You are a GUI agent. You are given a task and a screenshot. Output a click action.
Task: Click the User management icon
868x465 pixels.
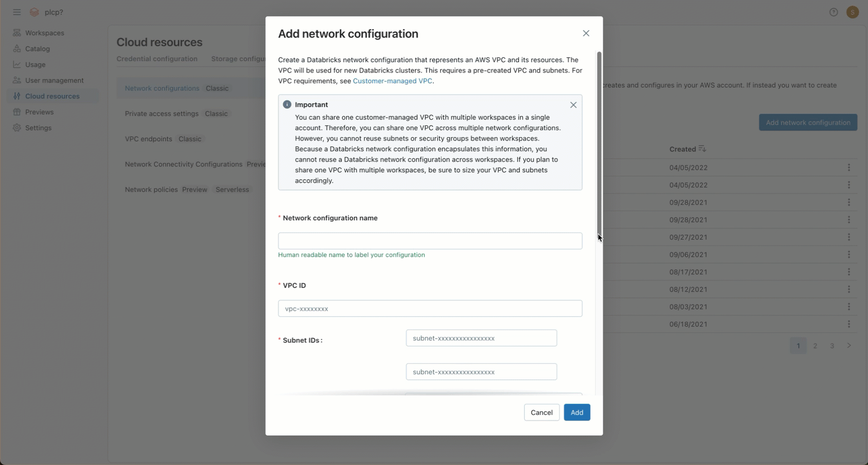[x=17, y=80]
